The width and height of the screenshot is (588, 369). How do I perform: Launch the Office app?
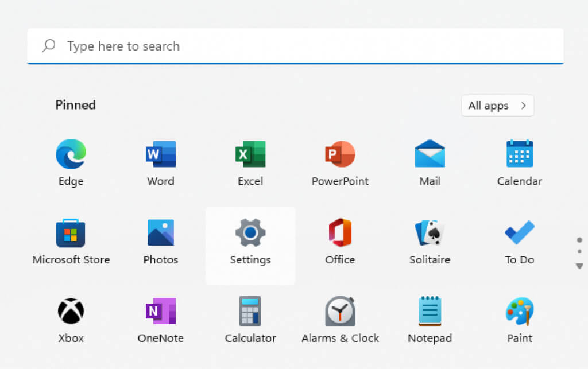coord(340,233)
